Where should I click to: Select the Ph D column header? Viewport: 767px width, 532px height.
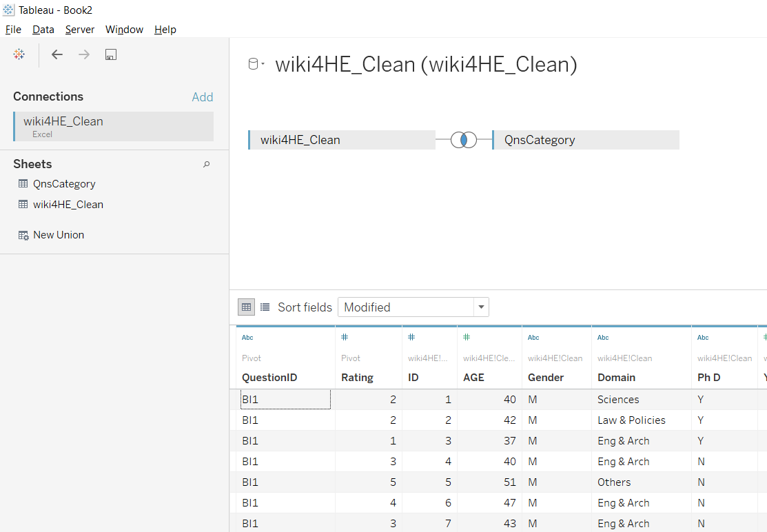(709, 378)
